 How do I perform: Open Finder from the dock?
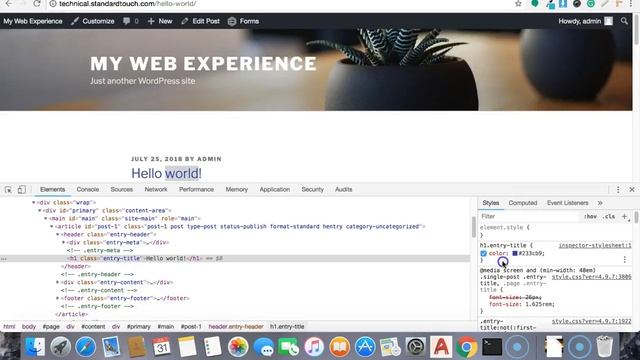click(35, 347)
